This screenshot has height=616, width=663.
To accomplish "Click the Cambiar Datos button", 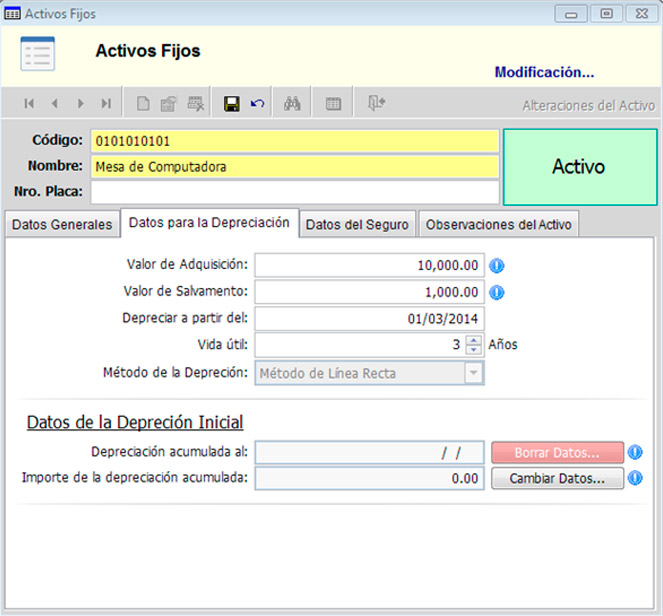I will point(557,478).
